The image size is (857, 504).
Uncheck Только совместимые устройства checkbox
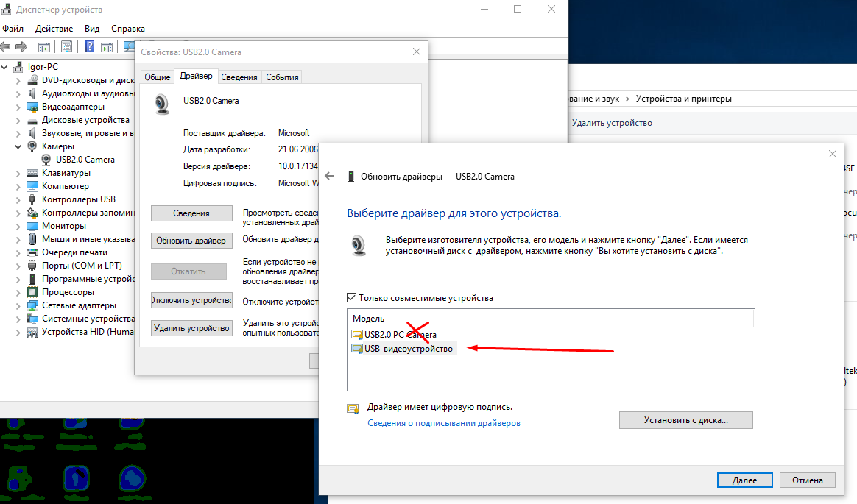[351, 297]
